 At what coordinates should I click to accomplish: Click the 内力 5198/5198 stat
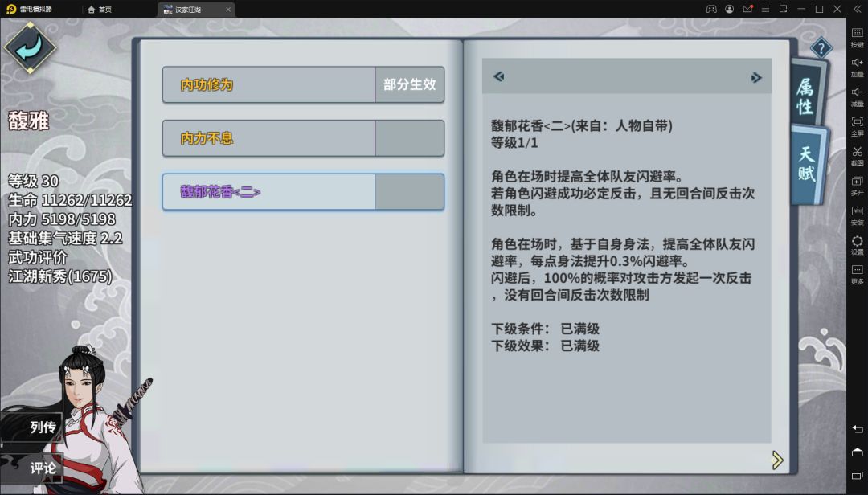pos(62,219)
